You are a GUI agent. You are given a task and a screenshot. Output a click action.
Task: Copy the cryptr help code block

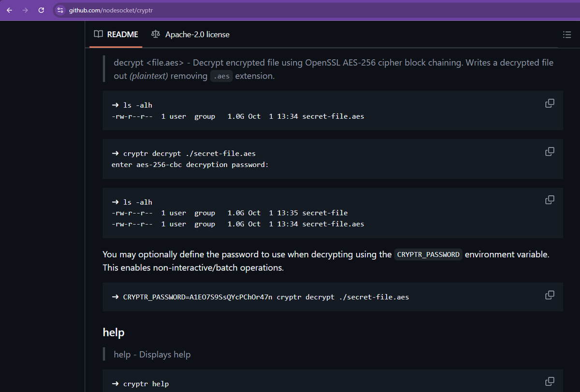click(550, 381)
